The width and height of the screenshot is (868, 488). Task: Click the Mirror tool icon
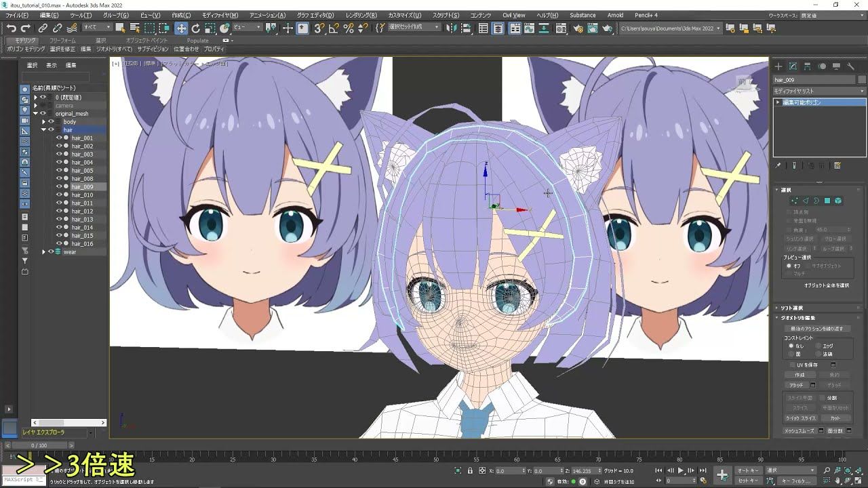point(453,28)
